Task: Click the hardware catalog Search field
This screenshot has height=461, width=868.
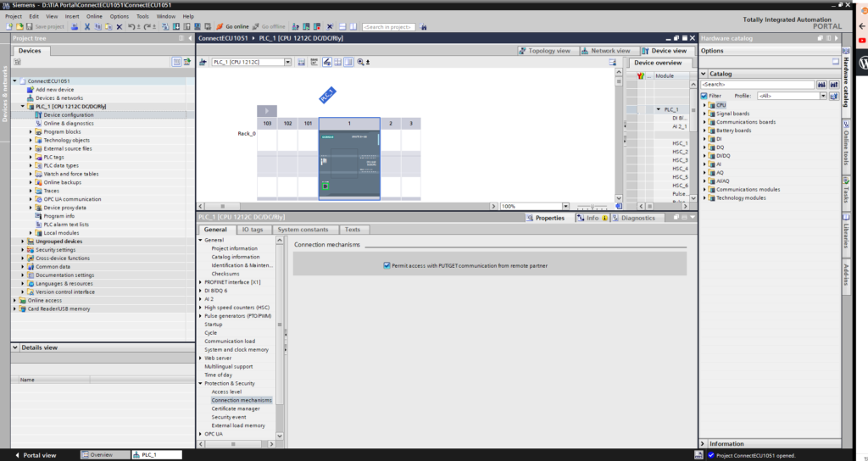Action: click(x=757, y=84)
